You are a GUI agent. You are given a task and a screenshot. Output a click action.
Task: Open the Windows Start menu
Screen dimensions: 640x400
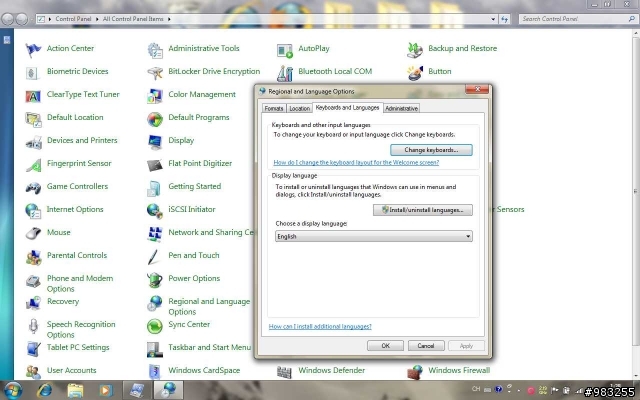click(x=14, y=390)
